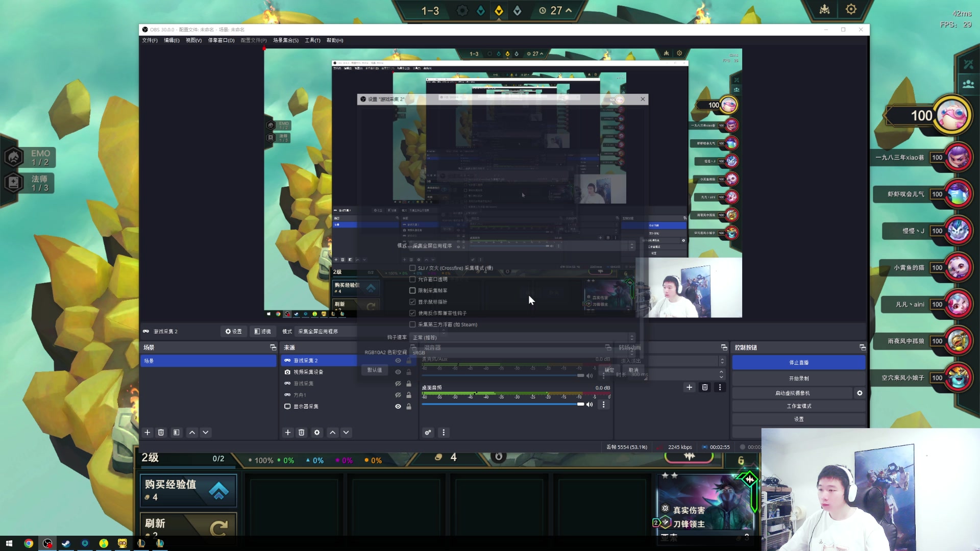
Task: Open the 工具(T) menu
Action: pyautogui.click(x=312, y=40)
